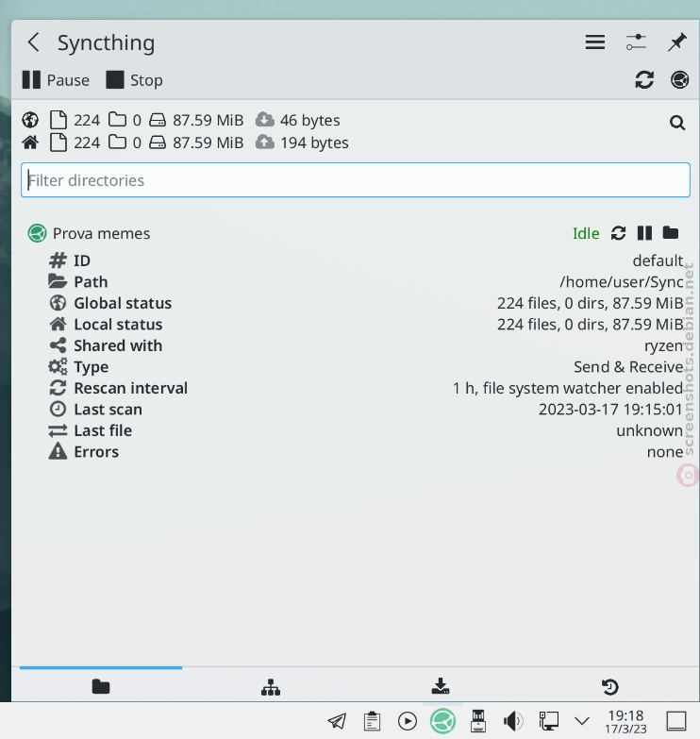Image resolution: width=700 pixels, height=739 pixels.
Task: Open the hamburger menu in Syncthing header
Action: coord(595,42)
